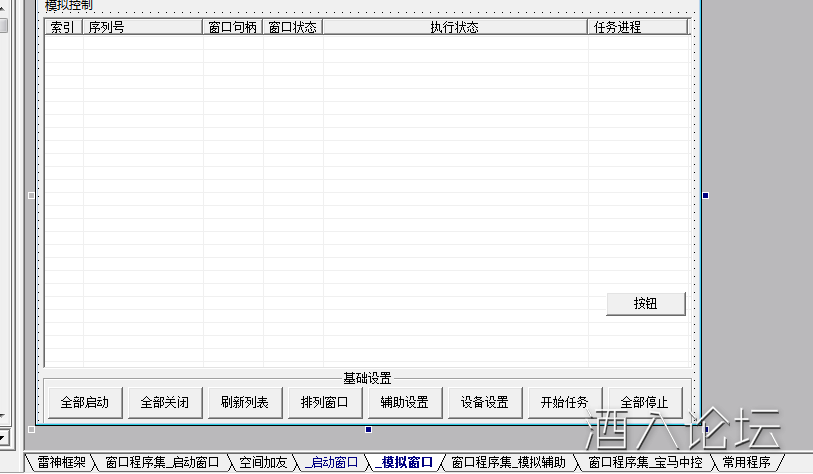The height and width of the screenshot is (474, 813).
Task: Open the 常用程序 tab
Action: [746, 462]
